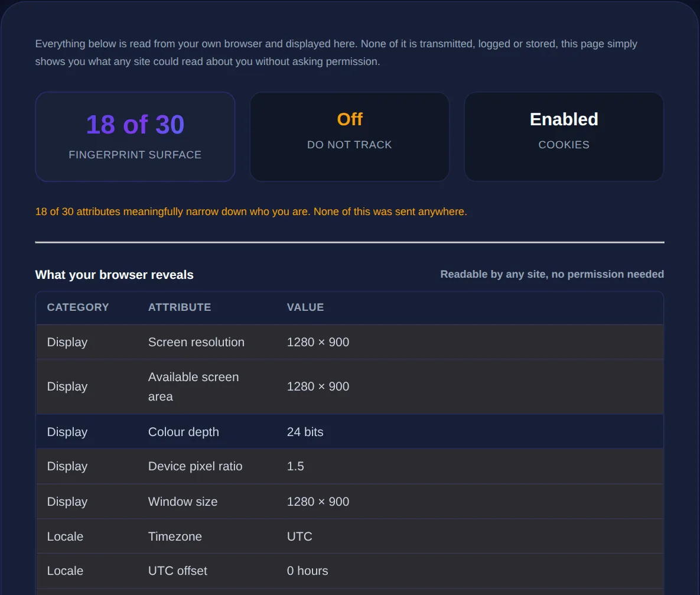This screenshot has width=700, height=595.
Task: Click the ATTRIBUTE column header
Action: tap(180, 307)
